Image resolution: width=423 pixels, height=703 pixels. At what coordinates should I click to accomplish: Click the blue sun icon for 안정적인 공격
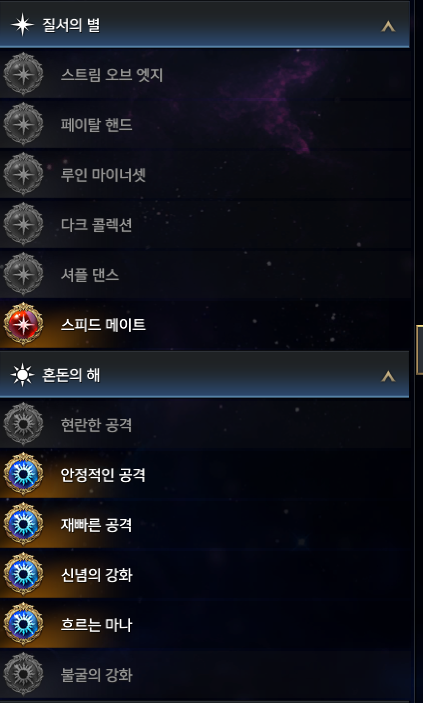pos(23,474)
